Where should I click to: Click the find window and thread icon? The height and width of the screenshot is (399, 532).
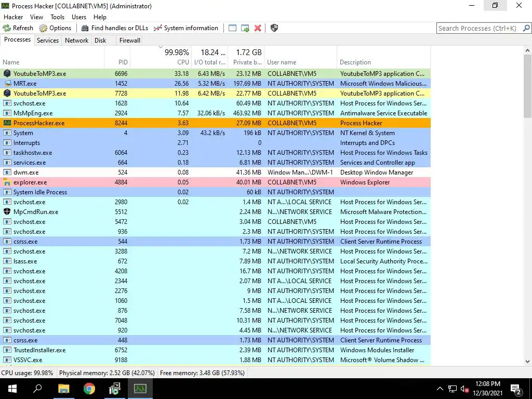245,28
